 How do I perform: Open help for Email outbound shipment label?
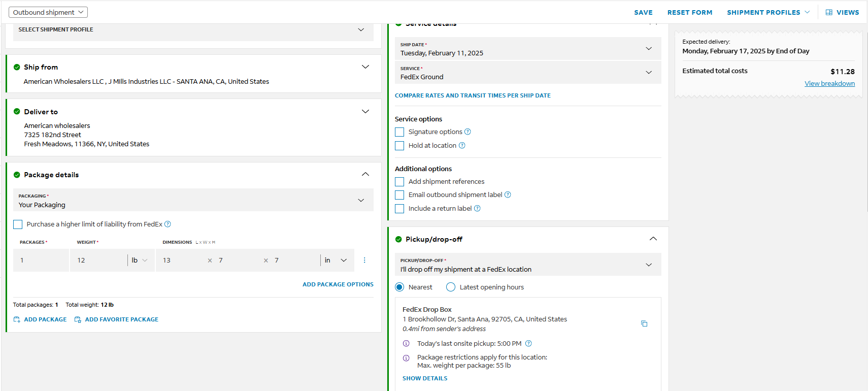pos(508,194)
